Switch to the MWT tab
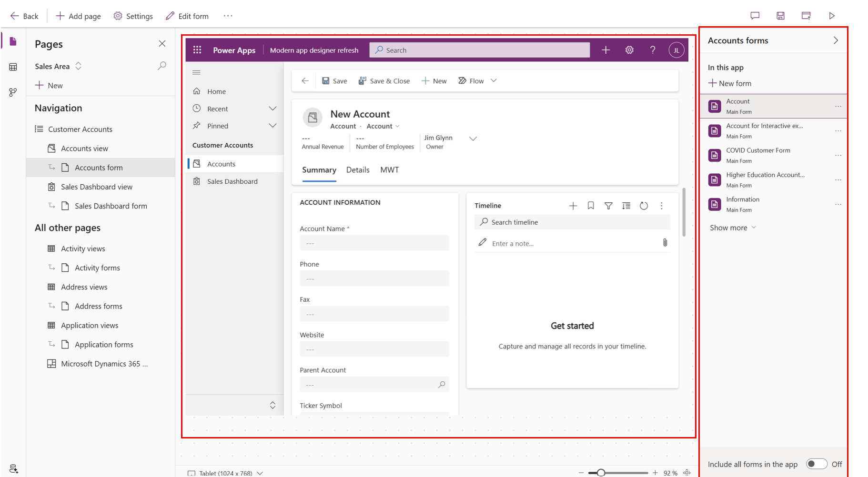The image size is (868, 477). [390, 170]
